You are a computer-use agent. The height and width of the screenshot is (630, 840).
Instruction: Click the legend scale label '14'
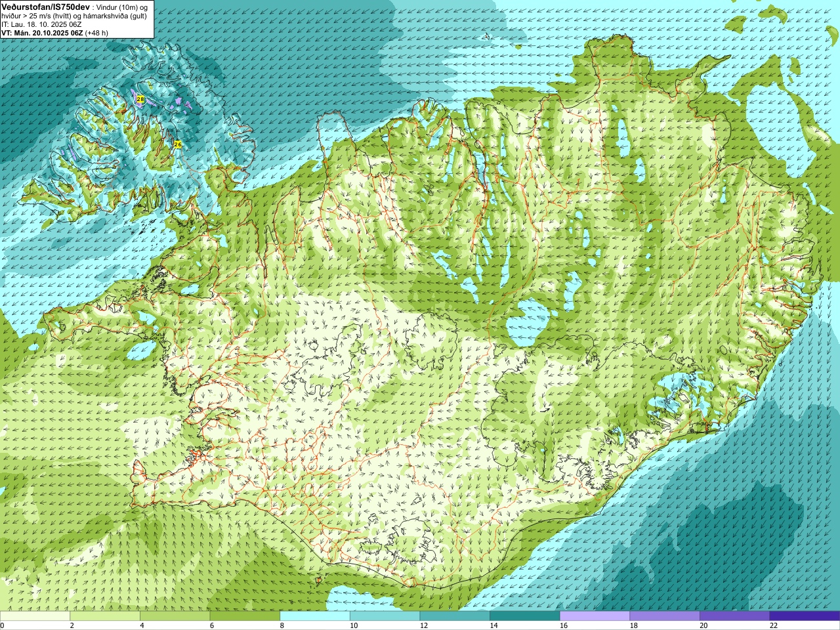493,625
